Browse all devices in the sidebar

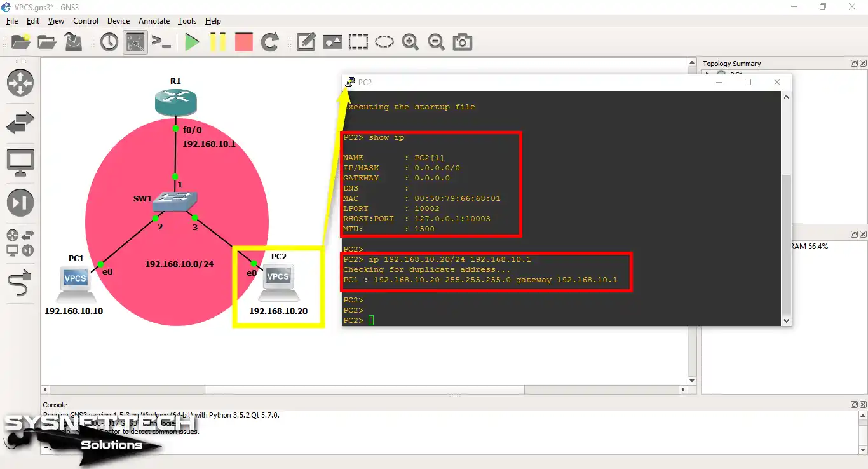pos(20,243)
